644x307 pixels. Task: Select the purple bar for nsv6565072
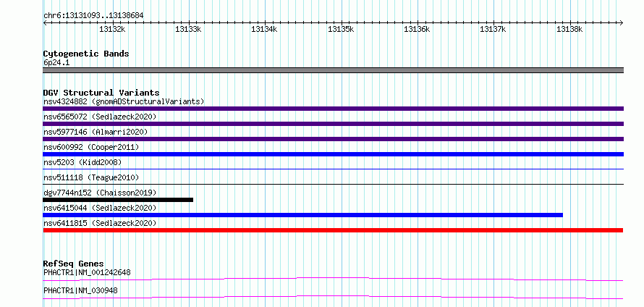point(333,124)
